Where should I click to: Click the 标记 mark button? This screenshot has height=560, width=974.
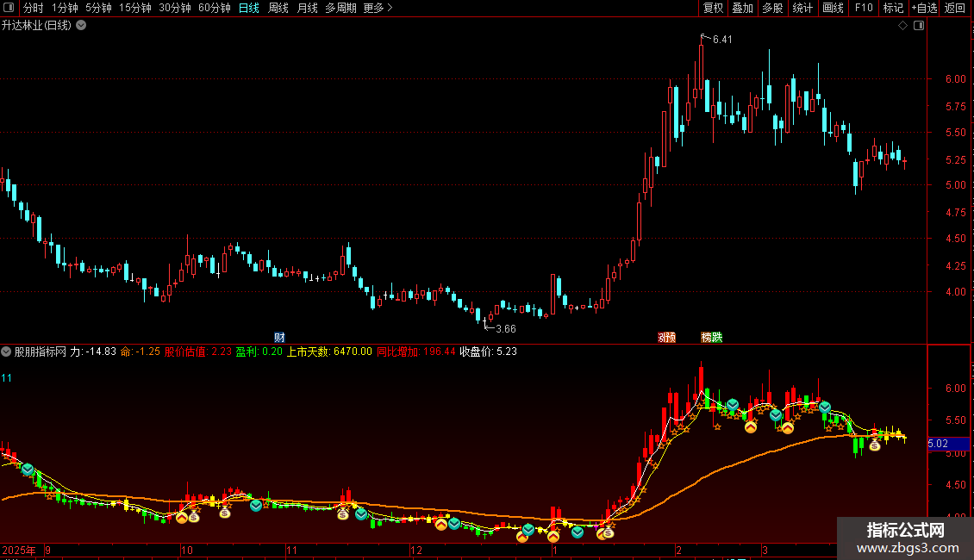pyautogui.click(x=893, y=8)
